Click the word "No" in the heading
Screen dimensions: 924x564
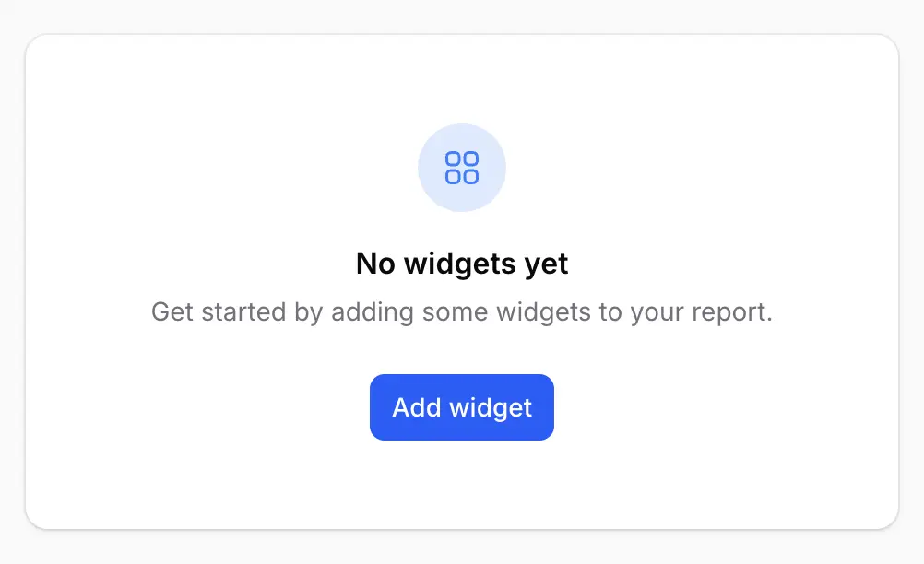pyautogui.click(x=374, y=264)
